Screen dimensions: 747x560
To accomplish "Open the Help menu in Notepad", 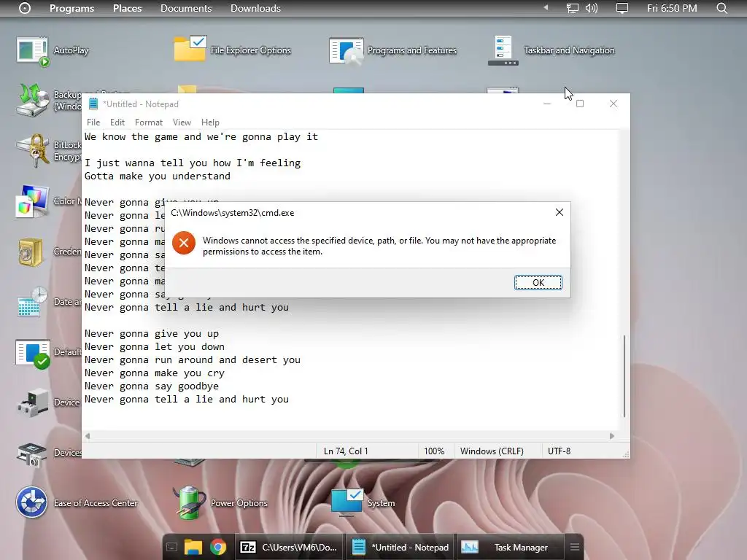I will click(x=210, y=122).
